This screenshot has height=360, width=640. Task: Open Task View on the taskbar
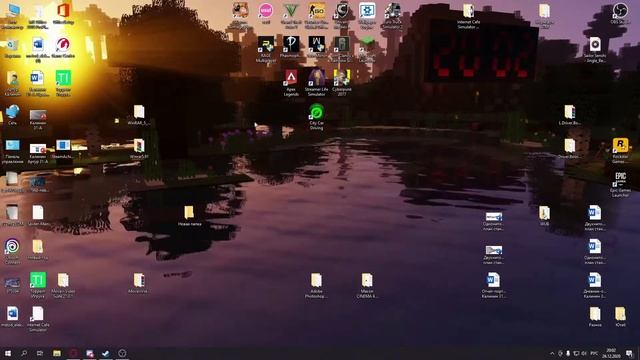click(x=40, y=353)
